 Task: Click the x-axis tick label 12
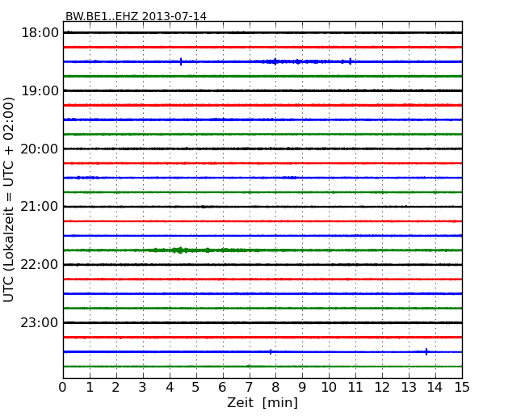(382, 388)
